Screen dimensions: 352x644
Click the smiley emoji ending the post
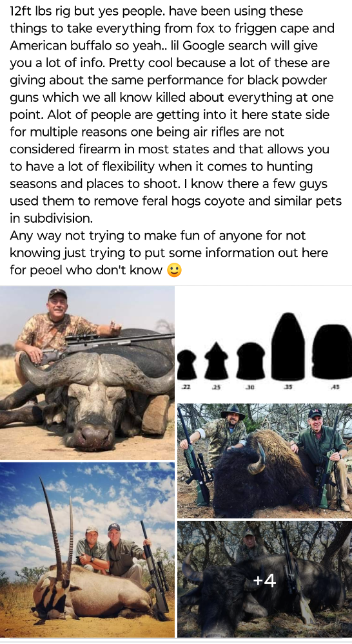point(174,270)
